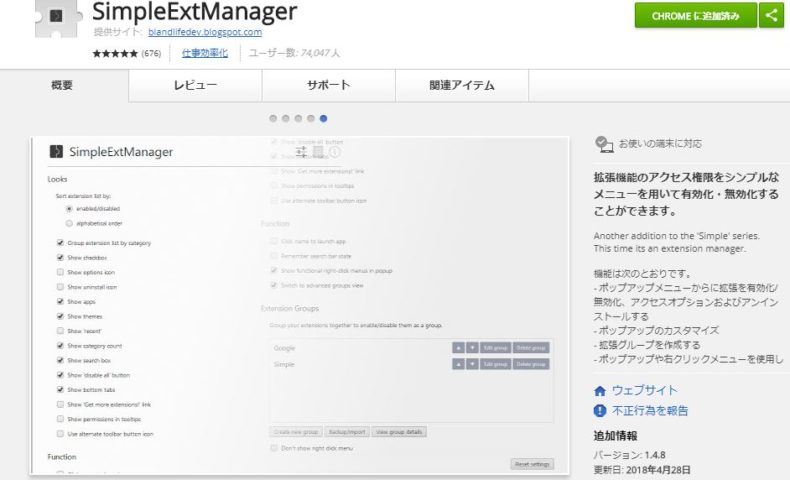Open the 関連アイテム tab
Viewport: 790px width, 480px height.
coord(462,86)
